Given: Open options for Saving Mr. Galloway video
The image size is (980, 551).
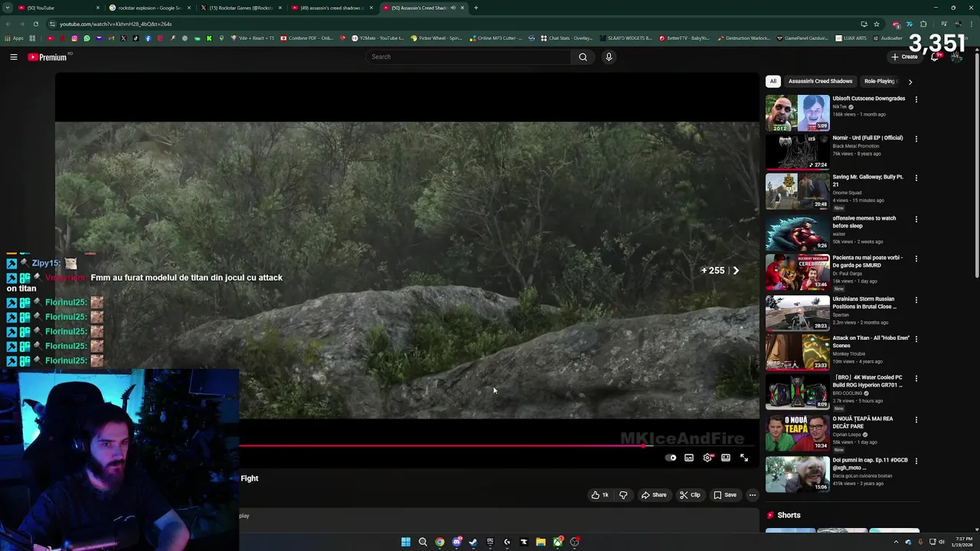Looking at the screenshot, I should (916, 178).
